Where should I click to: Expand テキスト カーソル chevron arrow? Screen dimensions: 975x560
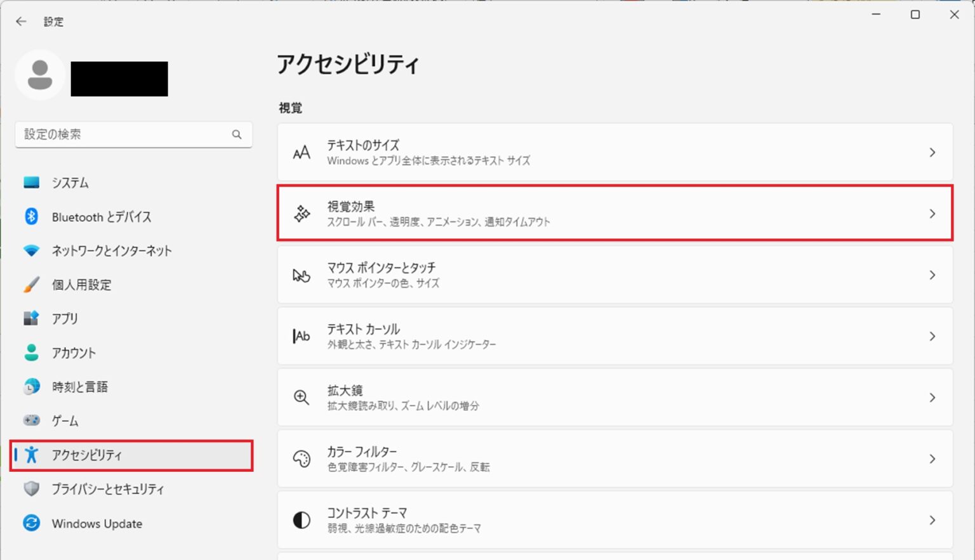(932, 336)
